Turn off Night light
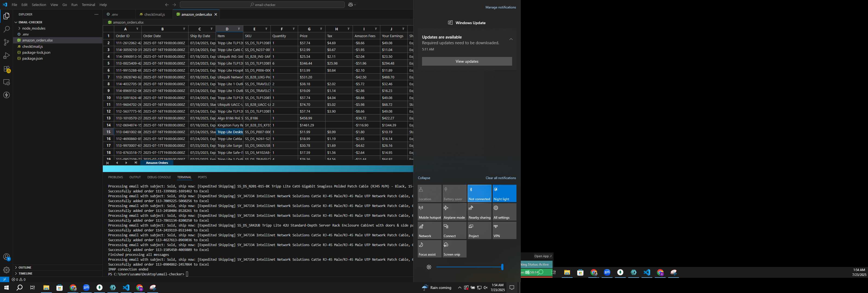 (x=505, y=193)
